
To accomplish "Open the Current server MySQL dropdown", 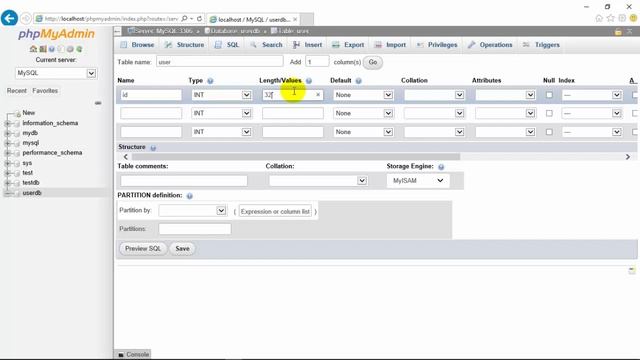I will pyautogui.click(x=56, y=73).
